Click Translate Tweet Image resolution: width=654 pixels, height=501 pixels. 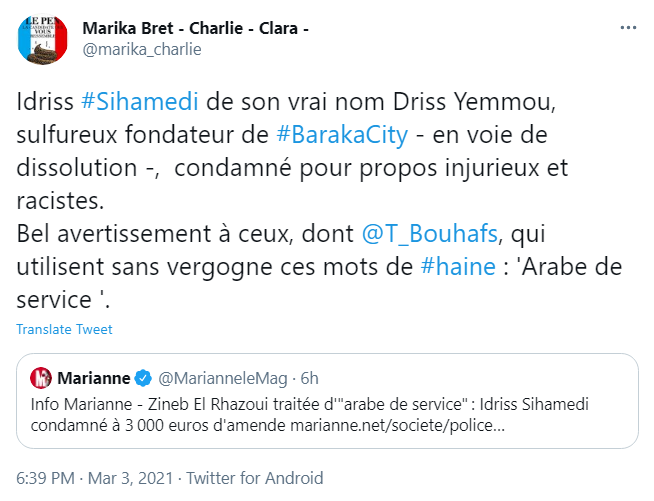pos(64,330)
